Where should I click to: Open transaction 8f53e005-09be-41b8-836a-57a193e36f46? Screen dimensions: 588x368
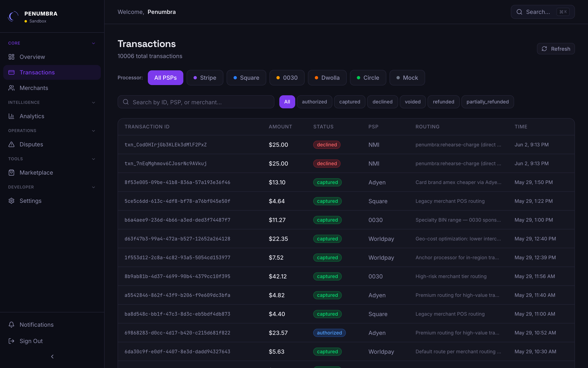[x=177, y=182]
